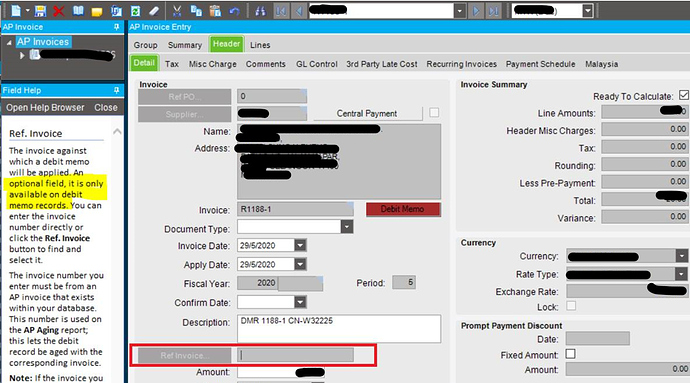Click the blue Undo arrow icon
690x383 pixels.
click(234, 11)
